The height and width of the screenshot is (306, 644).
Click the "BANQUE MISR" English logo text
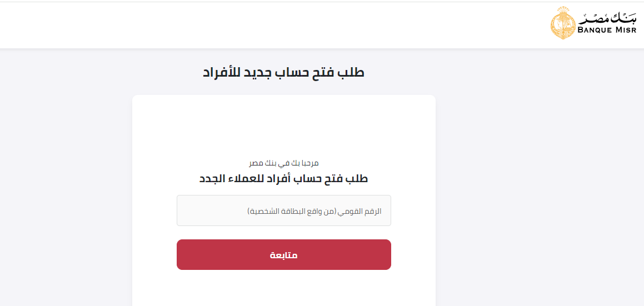click(x=607, y=30)
